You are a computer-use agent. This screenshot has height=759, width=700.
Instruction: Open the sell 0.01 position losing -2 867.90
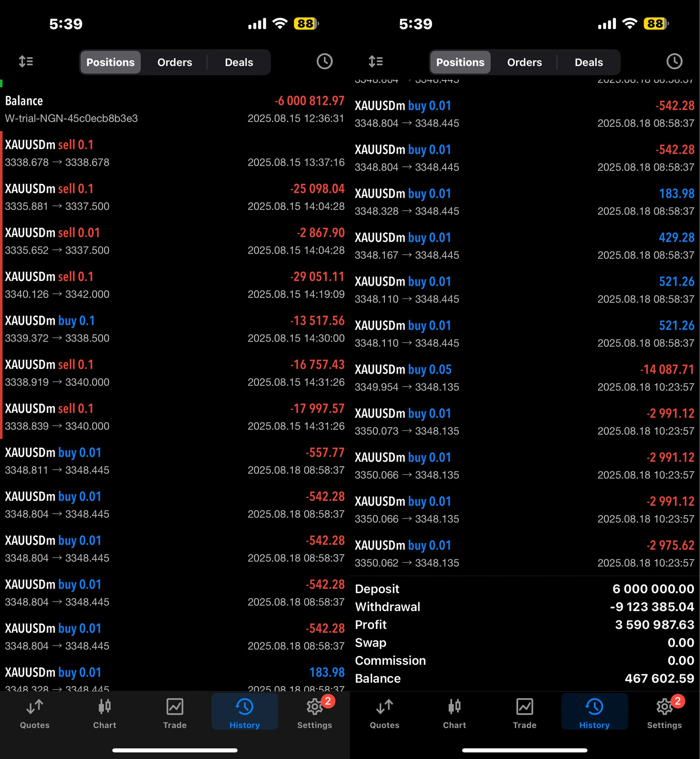tap(175, 241)
